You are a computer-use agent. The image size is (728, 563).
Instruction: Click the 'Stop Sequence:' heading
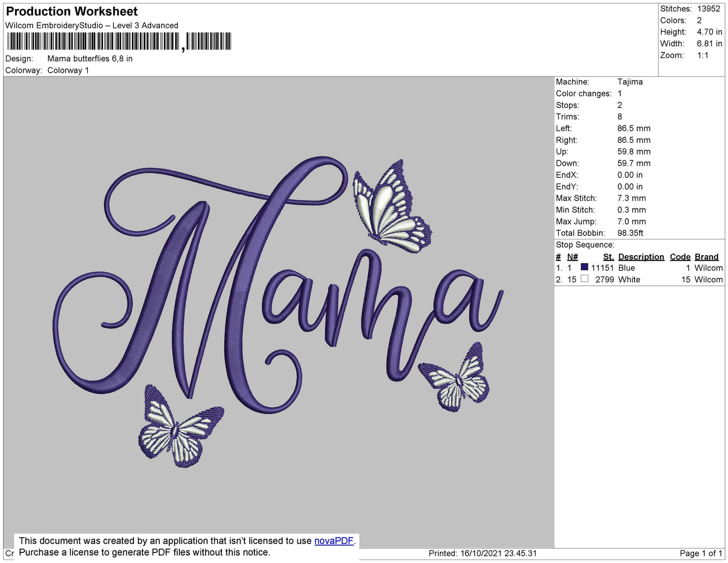pos(585,244)
